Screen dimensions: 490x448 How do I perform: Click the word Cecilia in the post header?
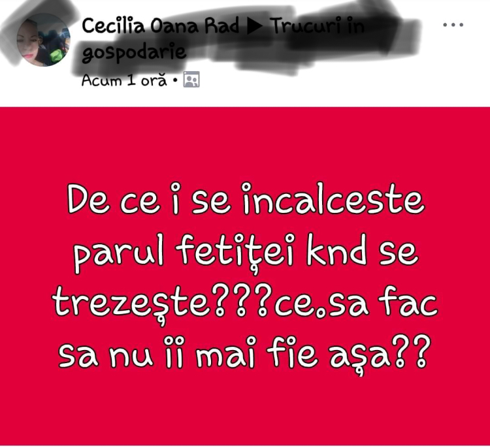[x=114, y=25]
